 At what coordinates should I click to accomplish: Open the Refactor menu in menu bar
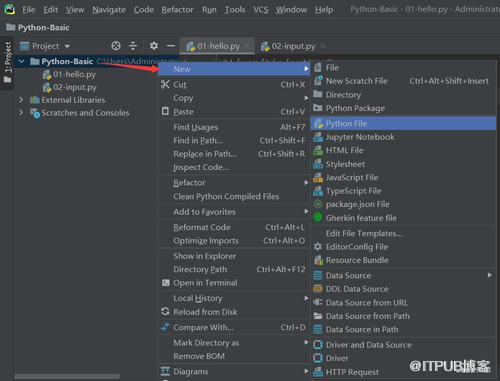tap(177, 10)
